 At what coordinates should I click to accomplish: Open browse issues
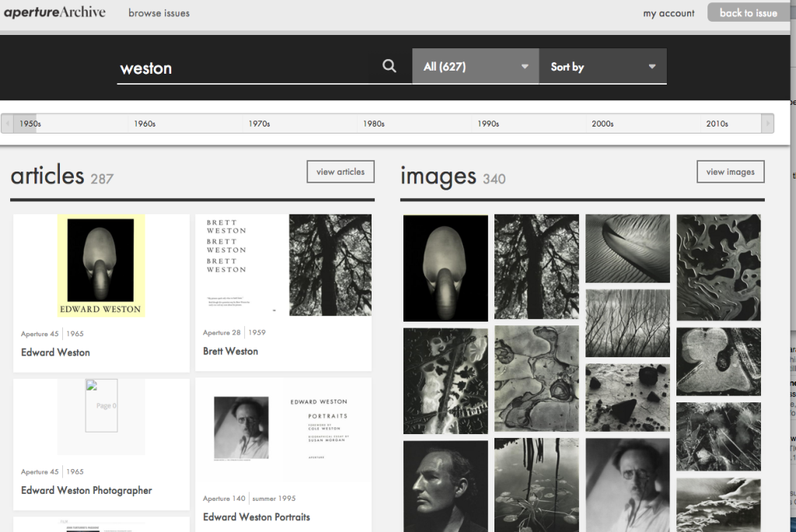[x=159, y=13]
